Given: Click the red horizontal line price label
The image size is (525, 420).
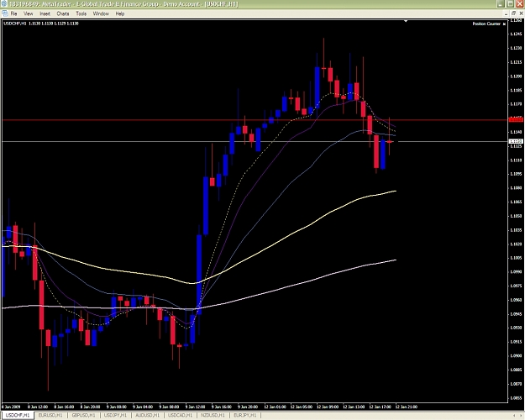Looking at the screenshot, I should (x=515, y=119).
